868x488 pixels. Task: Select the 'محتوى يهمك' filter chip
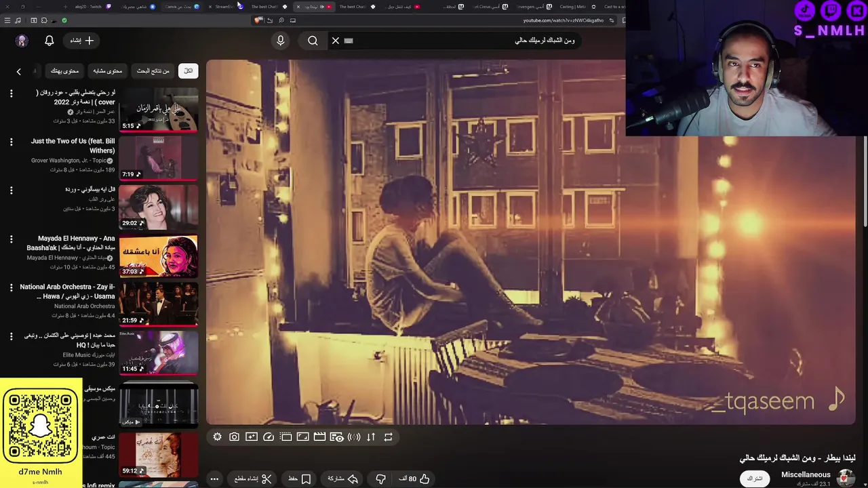click(x=65, y=70)
